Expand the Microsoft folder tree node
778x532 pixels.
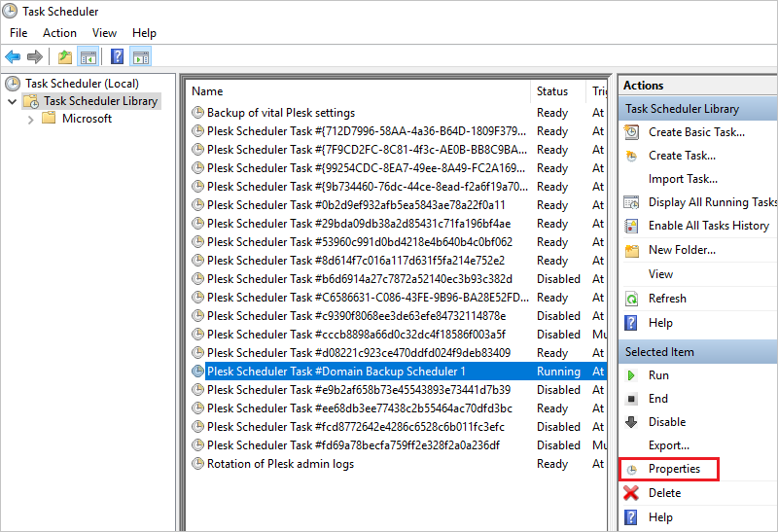click(30, 119)
